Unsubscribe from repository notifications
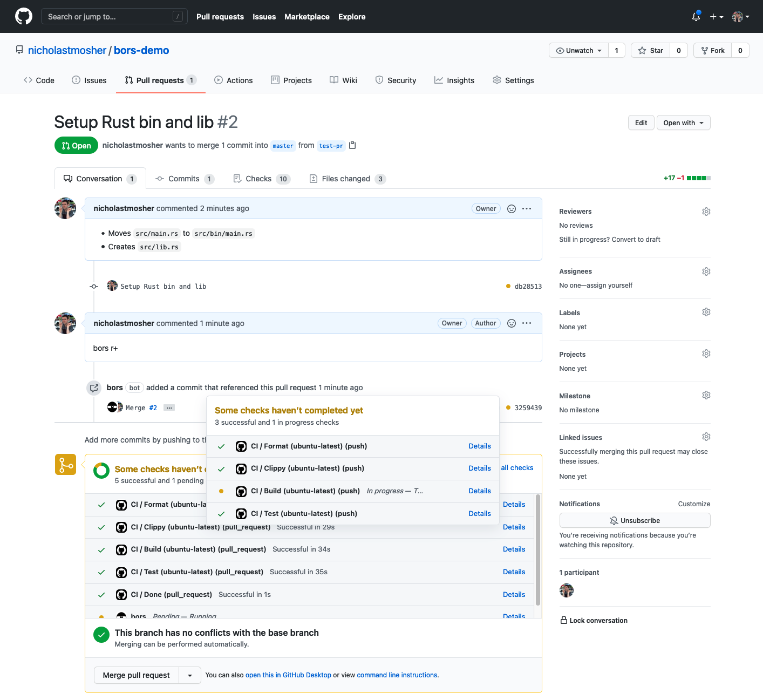The width and height of the screenshot is (763, 700). [x=635, y=520]
